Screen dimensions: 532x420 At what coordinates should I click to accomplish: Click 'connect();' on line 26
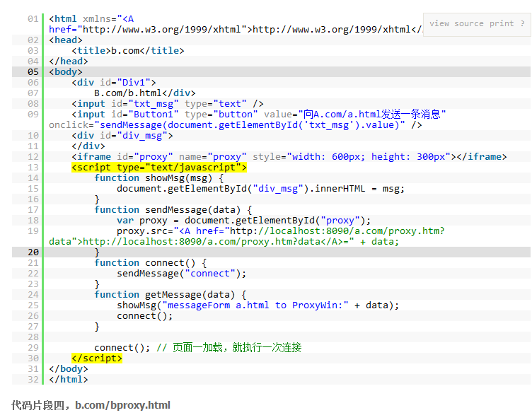coord(145,315)
